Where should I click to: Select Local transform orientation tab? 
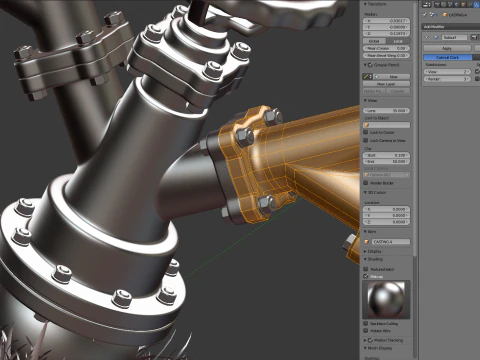(398, 41)
